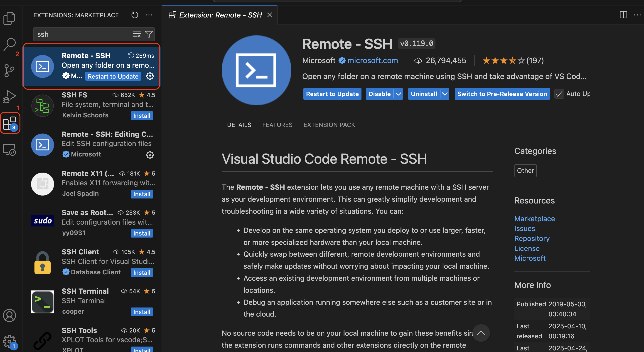The width and height of the screenshot is (644, 352).
Task: Disable the Remote - SSH extension
Action: pos(380,94)
